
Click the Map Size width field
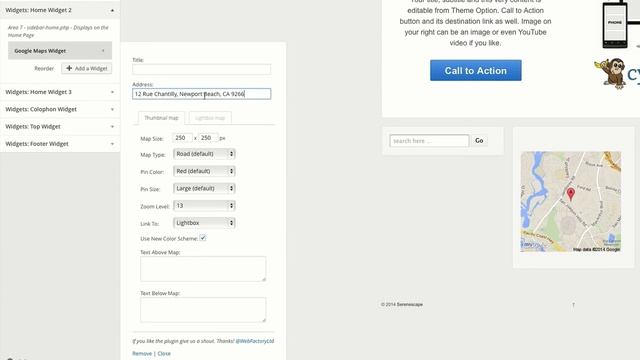pos(182,138)
